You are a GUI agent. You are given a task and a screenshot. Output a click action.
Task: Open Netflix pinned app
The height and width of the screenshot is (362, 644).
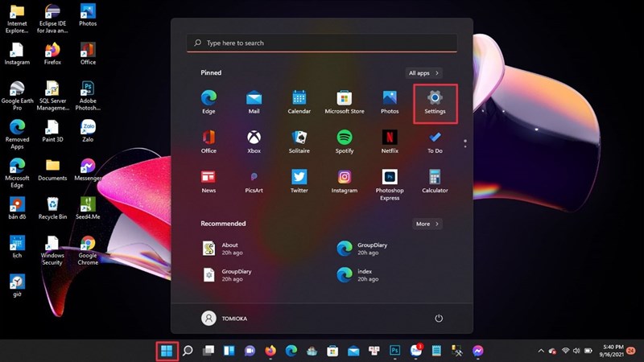pyautogui.click(x=390, y=142)
